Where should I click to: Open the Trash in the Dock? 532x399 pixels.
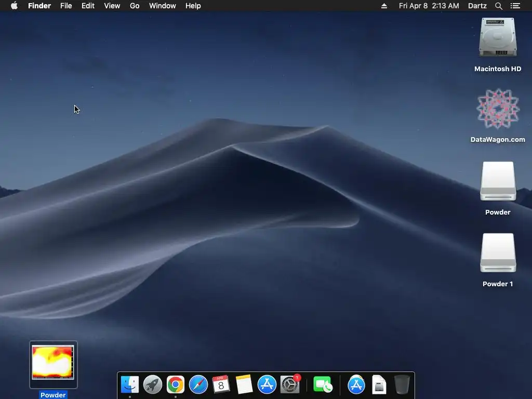pos(402,385)
